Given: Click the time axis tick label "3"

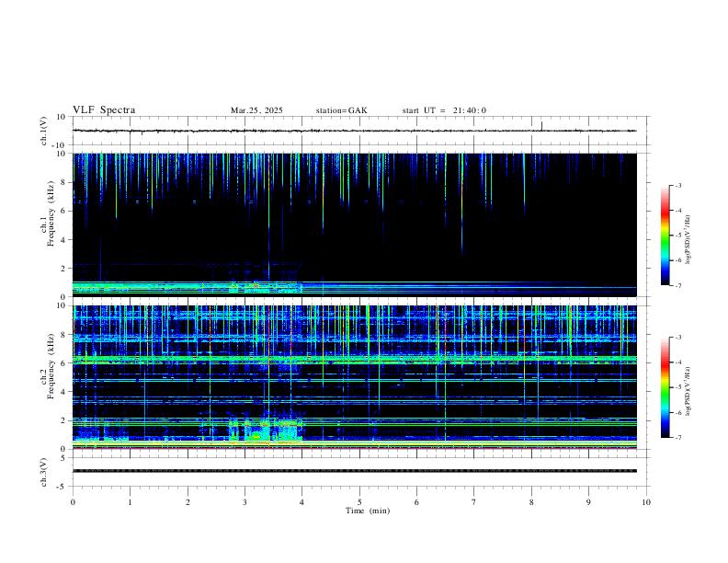Looking at the screenshot, I should point(245,502).
